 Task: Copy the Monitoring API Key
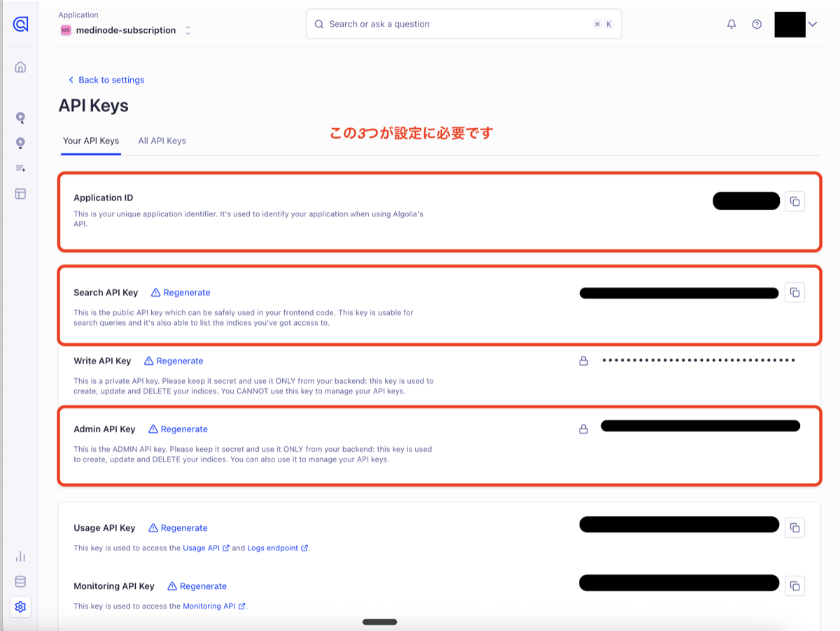pos(794,586)
